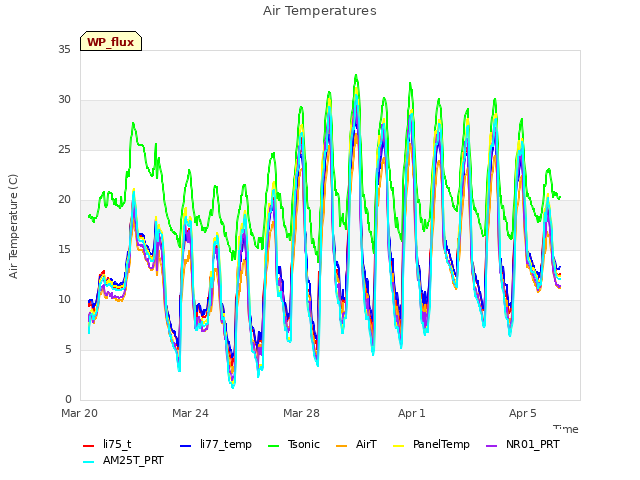Screen dimensions: 640x480
Task: Click the 30 y-axis tick label
Action: pos(64,100)
